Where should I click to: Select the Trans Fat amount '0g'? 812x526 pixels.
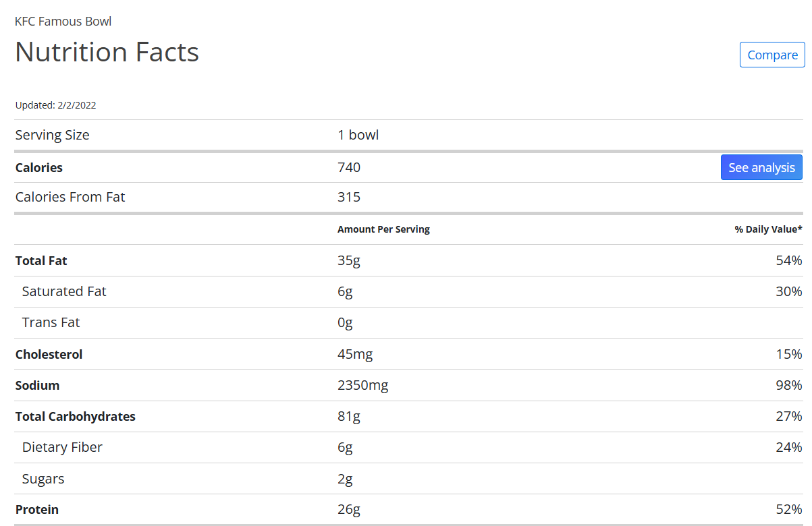[x=345, y=322]
